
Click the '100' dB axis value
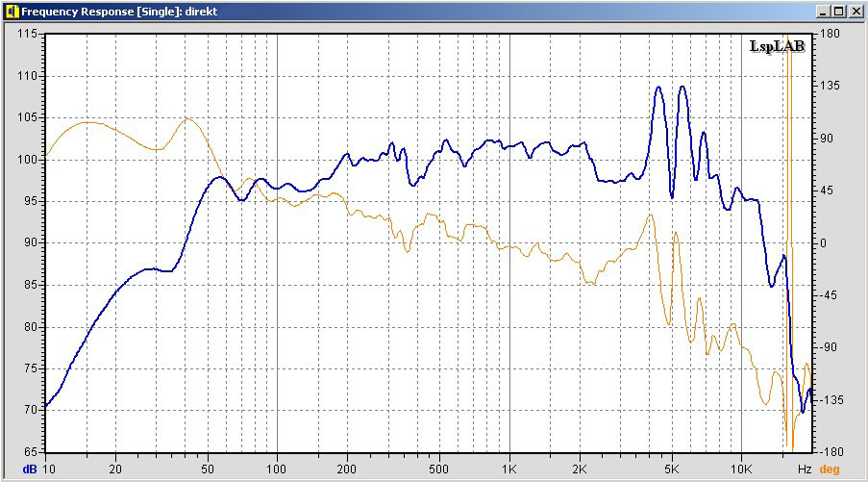pos(27,160)
